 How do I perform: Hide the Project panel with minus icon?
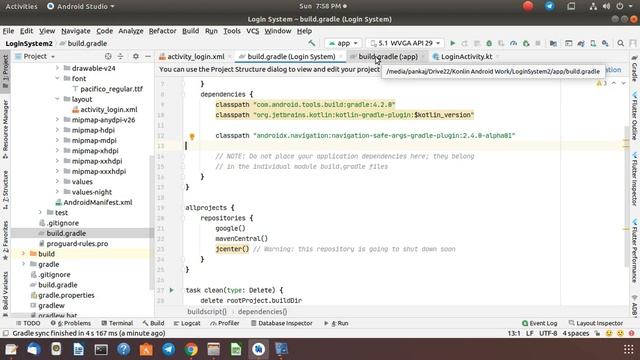[148, 56]
